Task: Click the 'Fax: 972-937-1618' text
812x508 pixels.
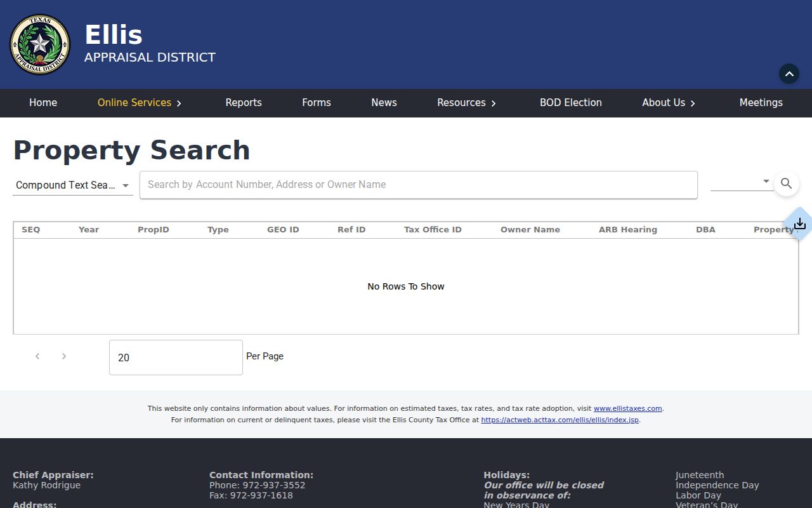Action: tap(251, 495)
